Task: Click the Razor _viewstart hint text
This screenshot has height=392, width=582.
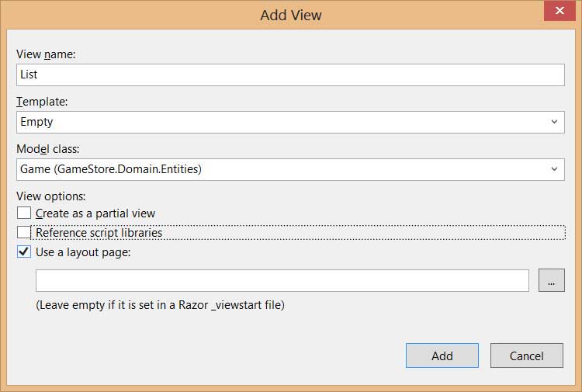Action: pos(161,305)
